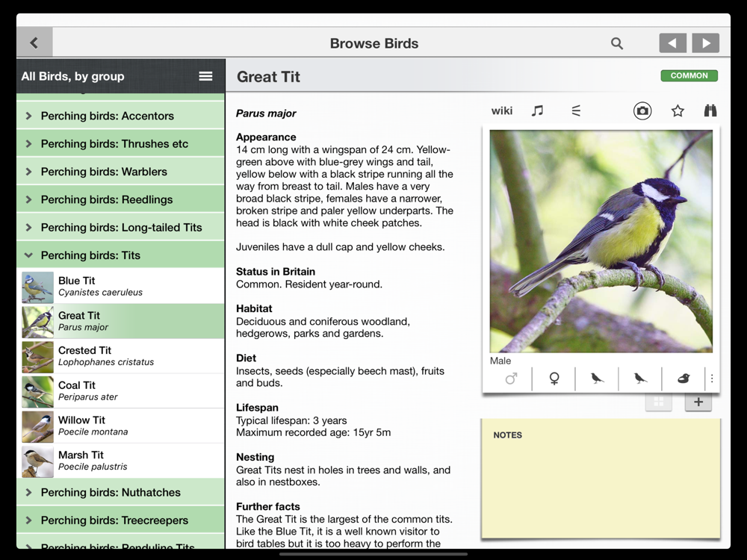Go to the previous bird with left triangle
The height and width of the screenshot is (560, 747).
(673, 43)
